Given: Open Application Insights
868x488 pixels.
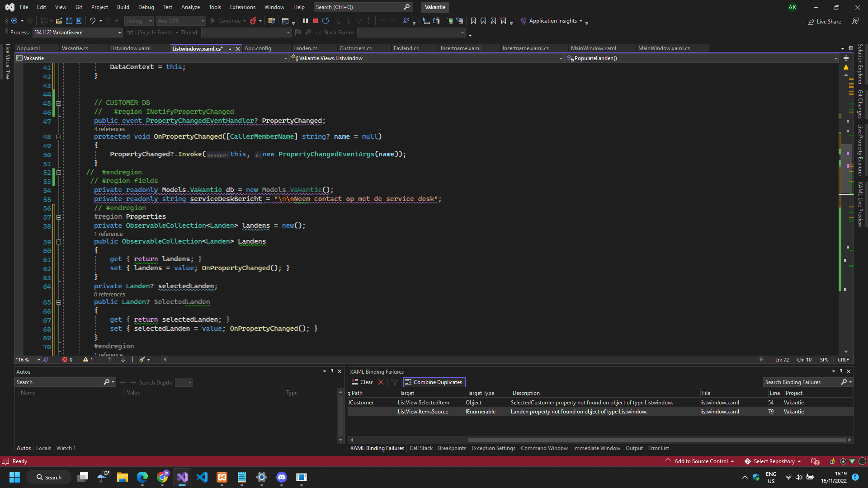Looking at the screenshot, I should coord(552,21).
